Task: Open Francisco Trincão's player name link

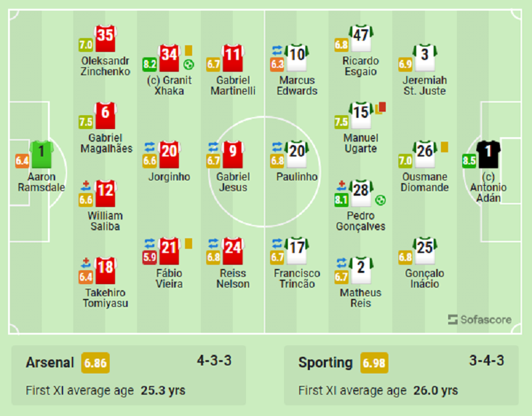Action: 297,278
